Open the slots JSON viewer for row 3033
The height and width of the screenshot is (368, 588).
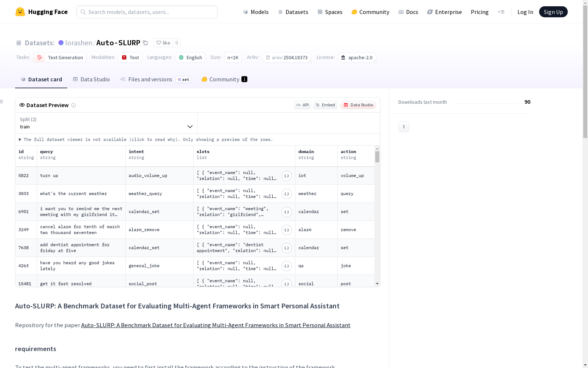(x=287, y=194)
